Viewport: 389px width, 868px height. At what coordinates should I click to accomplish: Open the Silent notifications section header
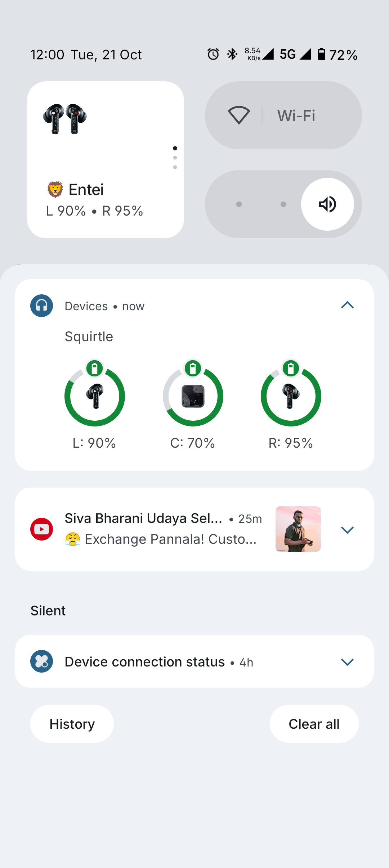tap(48, 611)
